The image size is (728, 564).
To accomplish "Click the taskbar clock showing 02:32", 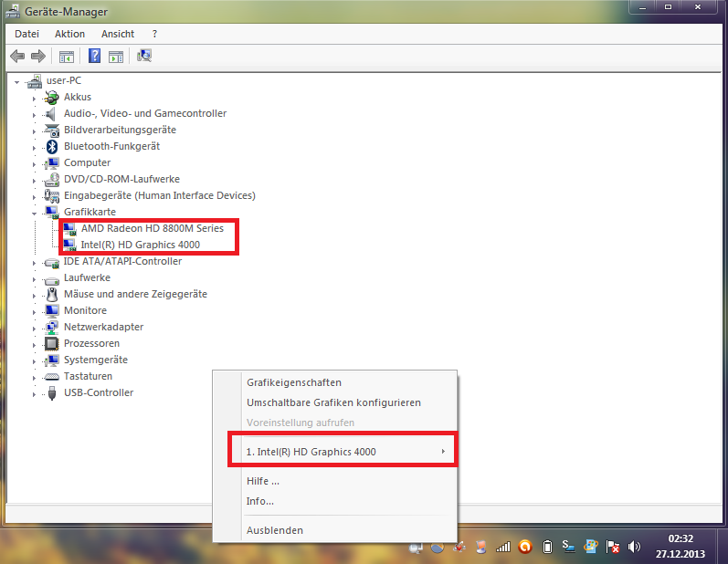I will coord(681,538).
